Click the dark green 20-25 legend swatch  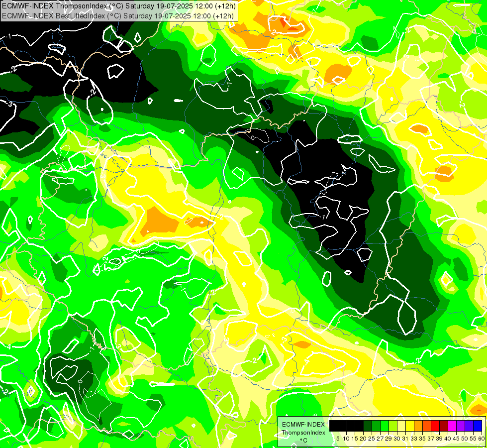[368, 426]
